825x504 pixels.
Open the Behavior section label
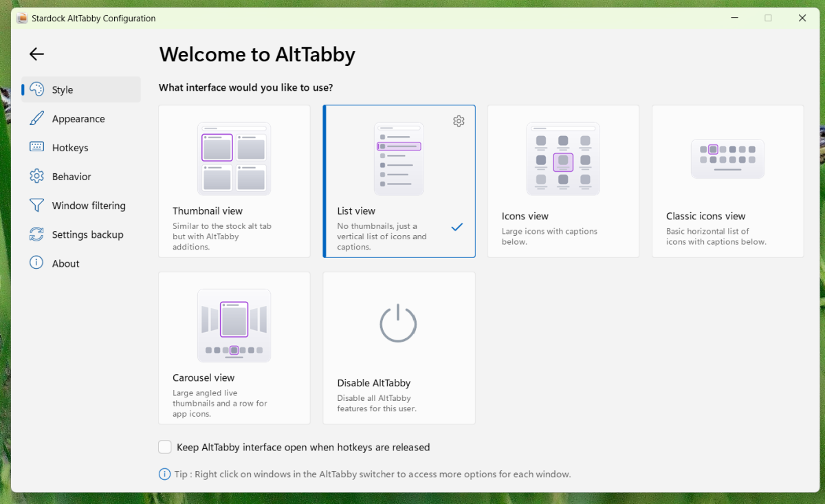71,176
